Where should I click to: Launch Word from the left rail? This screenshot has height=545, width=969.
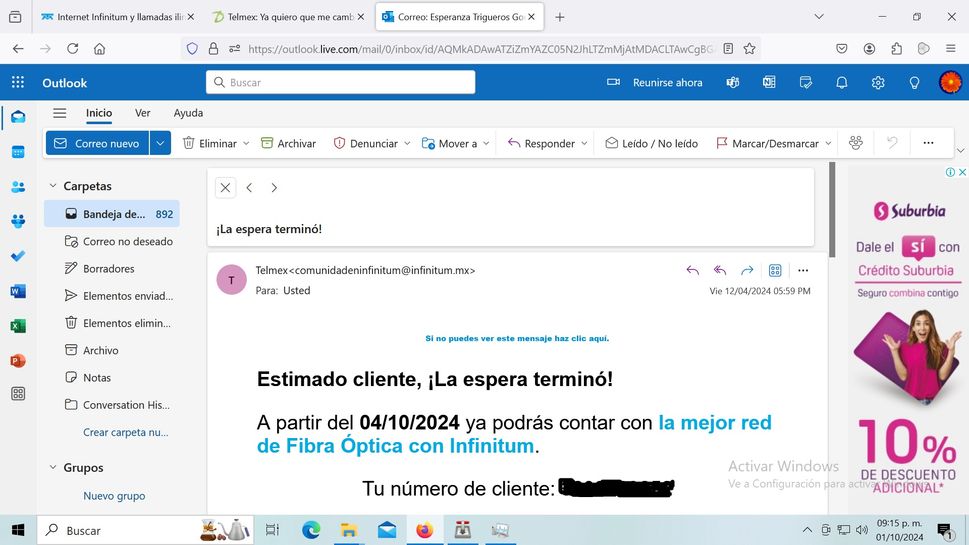[x=18, y=291]
